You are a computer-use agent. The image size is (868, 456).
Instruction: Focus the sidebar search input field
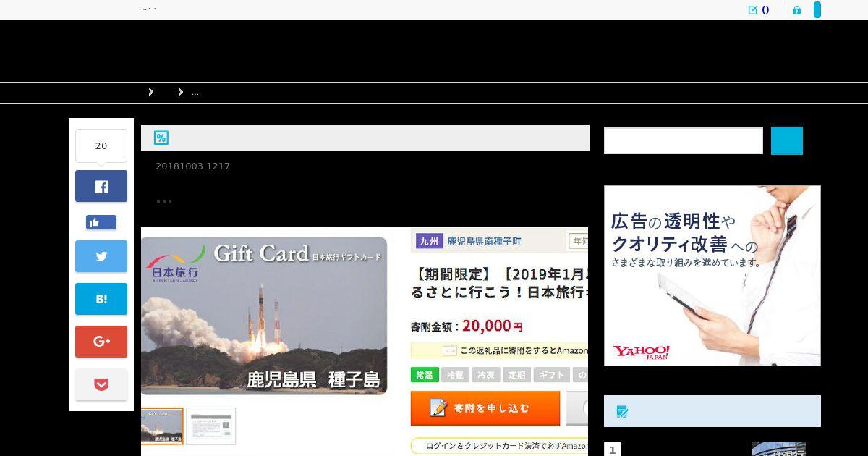tap(684, 140)
